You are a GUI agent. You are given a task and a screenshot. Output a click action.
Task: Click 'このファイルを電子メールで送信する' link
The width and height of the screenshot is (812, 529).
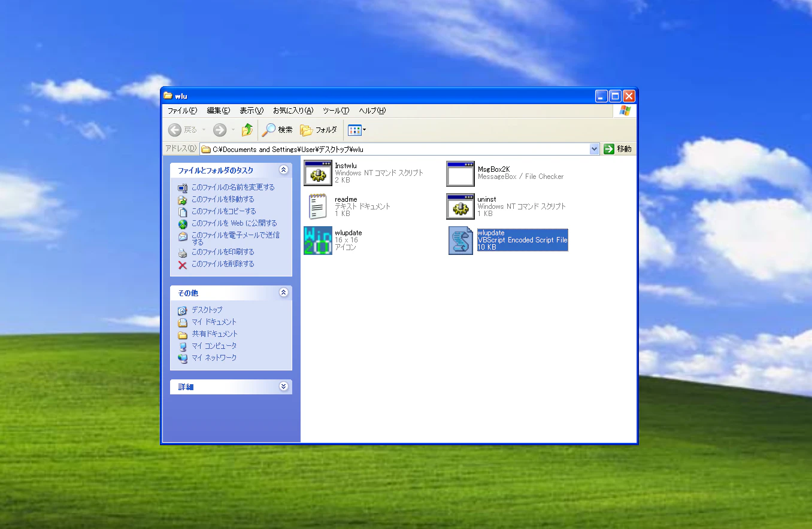click(x=236, y=239)
